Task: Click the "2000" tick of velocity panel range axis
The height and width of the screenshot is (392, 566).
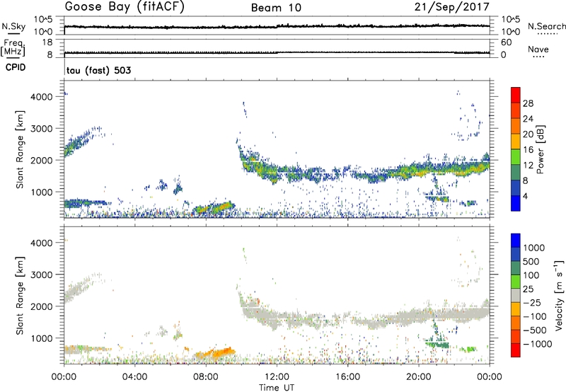Action: tap(42, 306)
